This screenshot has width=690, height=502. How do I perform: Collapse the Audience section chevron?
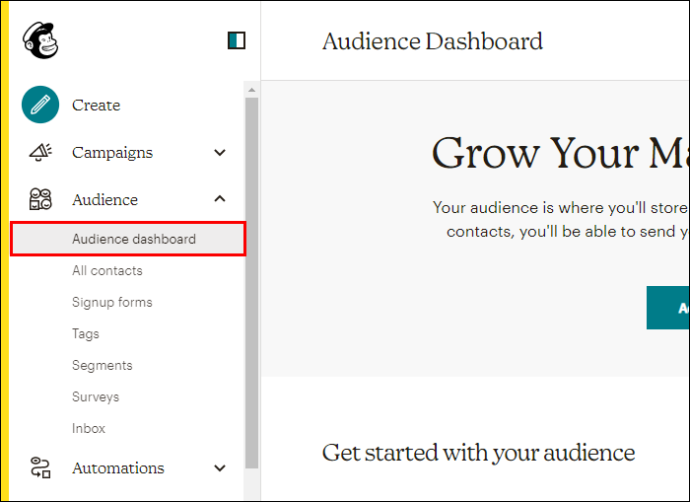pos(220,199)
